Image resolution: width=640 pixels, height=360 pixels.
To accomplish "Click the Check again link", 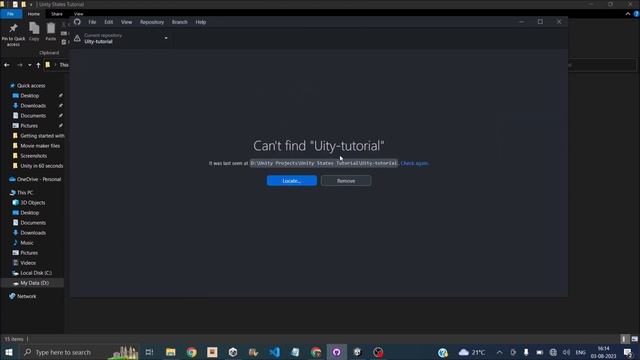I will (x=414, y=163).
